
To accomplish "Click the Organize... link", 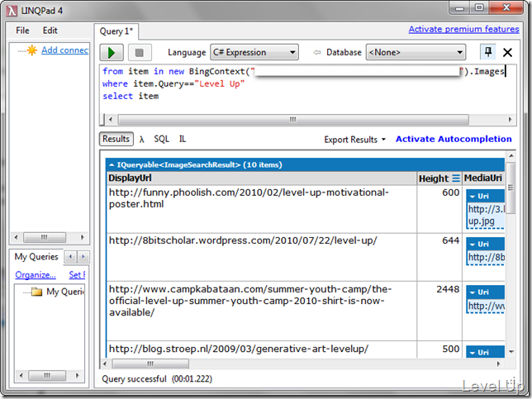I will coord(36,275).
